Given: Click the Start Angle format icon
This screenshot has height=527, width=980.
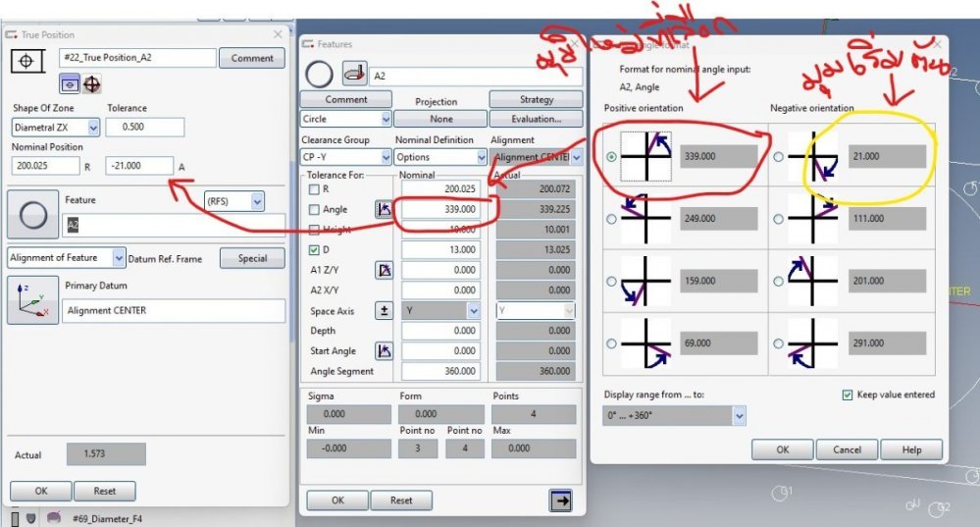Looking at the screenshot, I should coord(384,350).
